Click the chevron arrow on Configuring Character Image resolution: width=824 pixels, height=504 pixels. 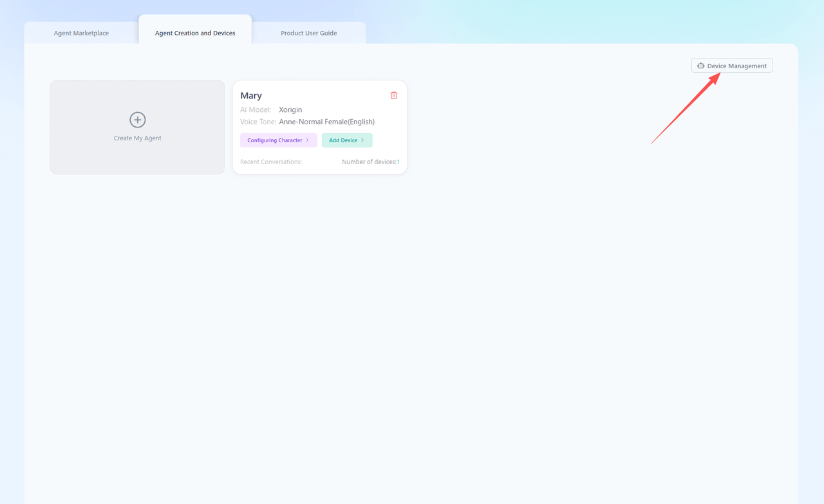click(308, 140)
